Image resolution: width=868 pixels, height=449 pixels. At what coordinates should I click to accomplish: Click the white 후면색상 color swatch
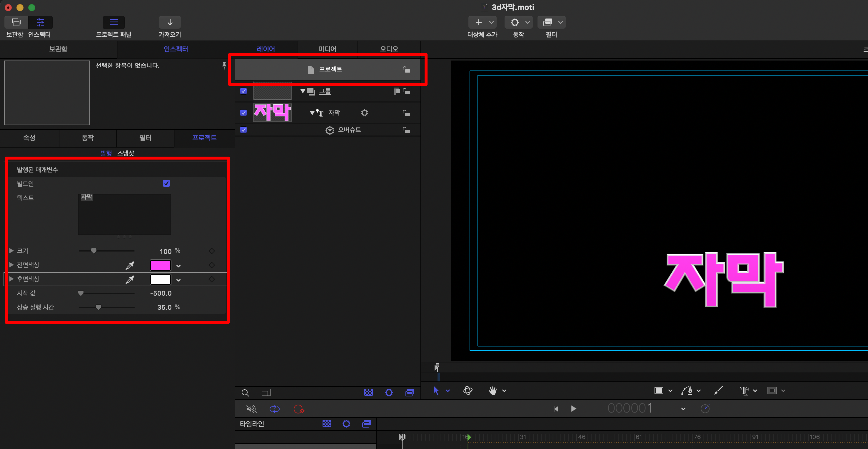(x=160, y=279)
